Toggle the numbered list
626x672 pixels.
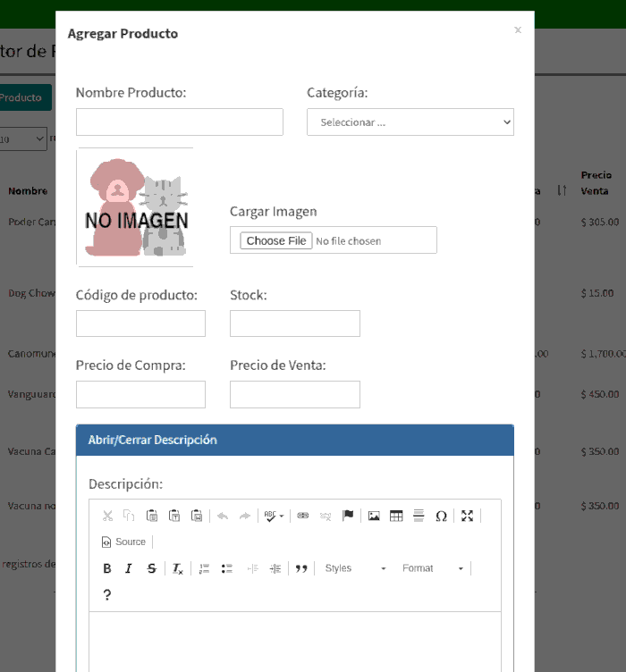[204, 568]
